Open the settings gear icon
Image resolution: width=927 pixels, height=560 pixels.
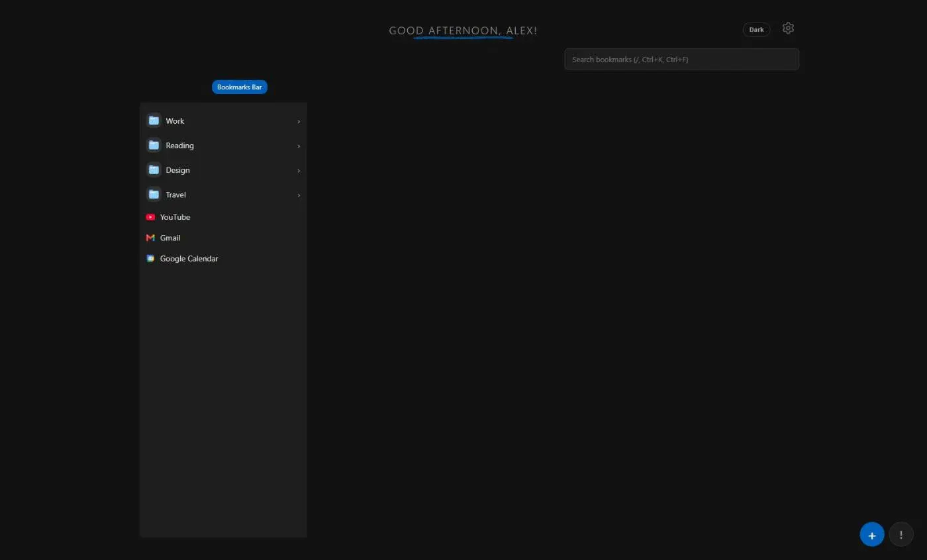tap(788, 28)
